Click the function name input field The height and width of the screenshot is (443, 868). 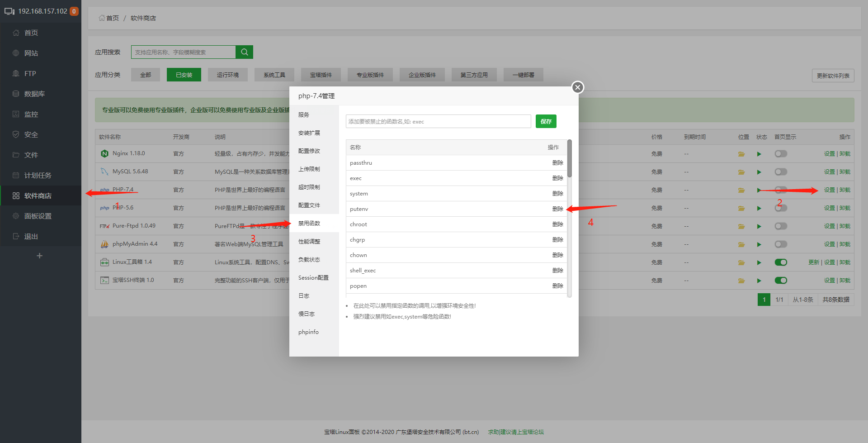439,121
